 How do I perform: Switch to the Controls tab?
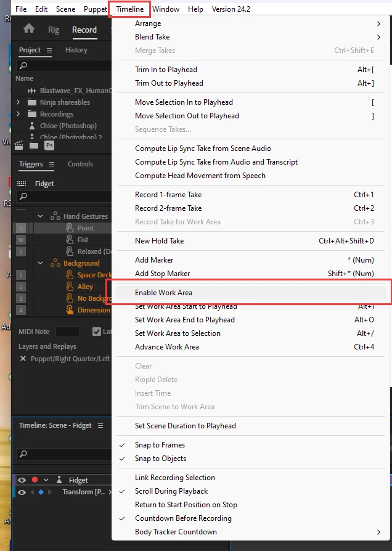coord(81,164)
